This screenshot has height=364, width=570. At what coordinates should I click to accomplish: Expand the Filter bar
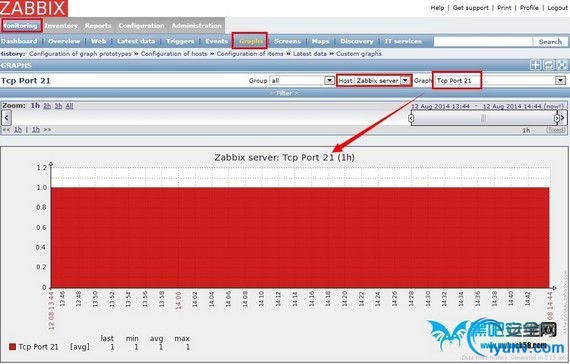pyautogui.click(x=284, y=93)
